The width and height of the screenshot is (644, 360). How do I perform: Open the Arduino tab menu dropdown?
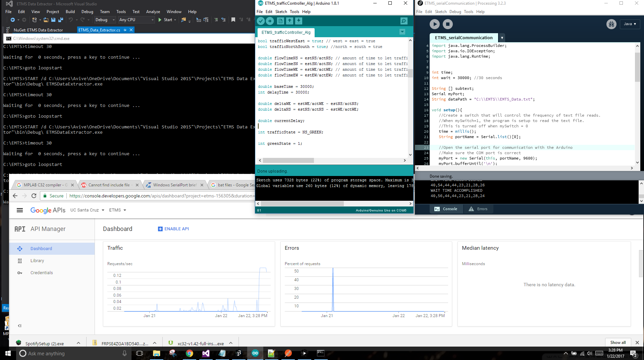pos(402,32)
